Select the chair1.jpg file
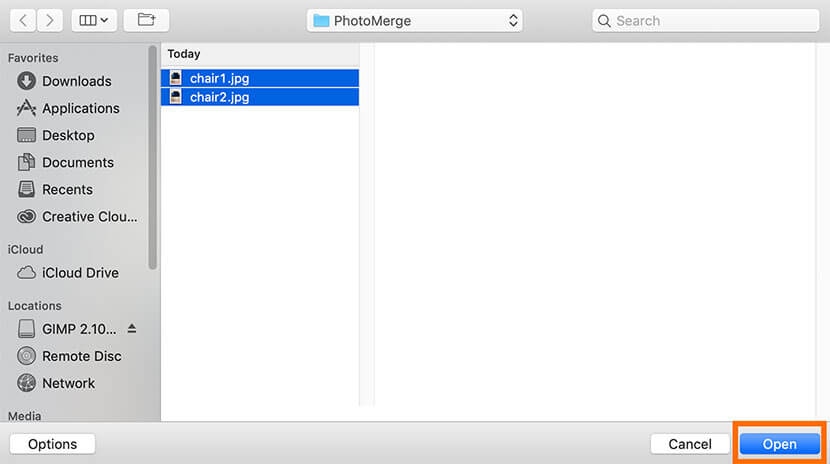Viewport: 830px width, 464px height. coord(219,77)
